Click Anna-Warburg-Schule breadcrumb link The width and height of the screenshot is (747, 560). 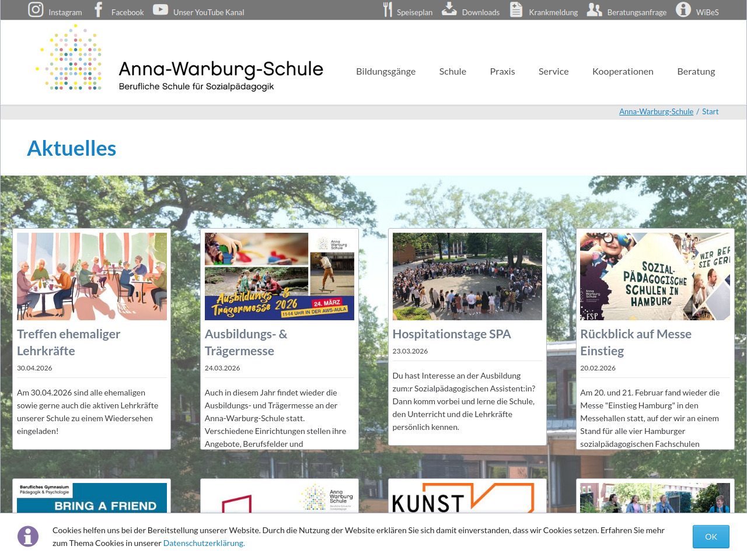click(x=656, y=111)
